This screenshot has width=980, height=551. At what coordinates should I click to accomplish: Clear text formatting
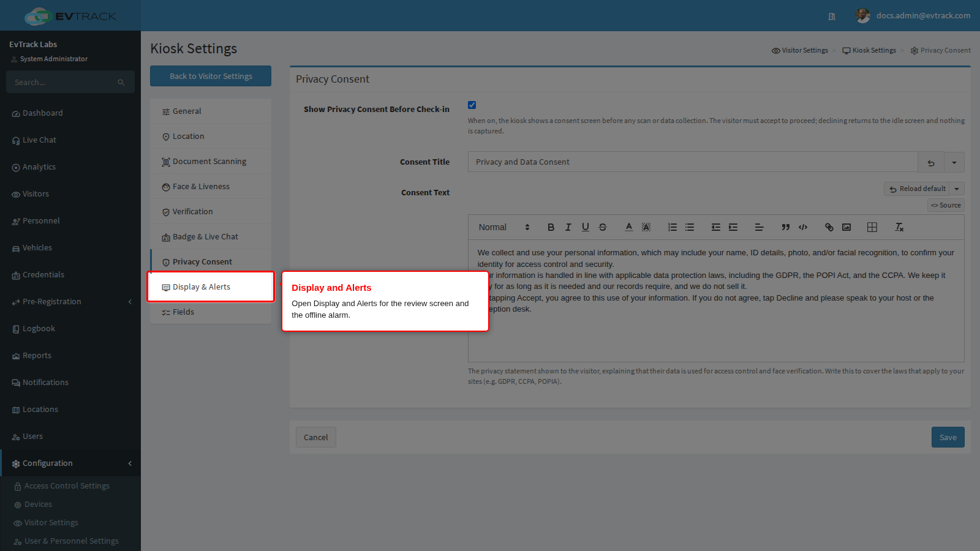[899, 227]
